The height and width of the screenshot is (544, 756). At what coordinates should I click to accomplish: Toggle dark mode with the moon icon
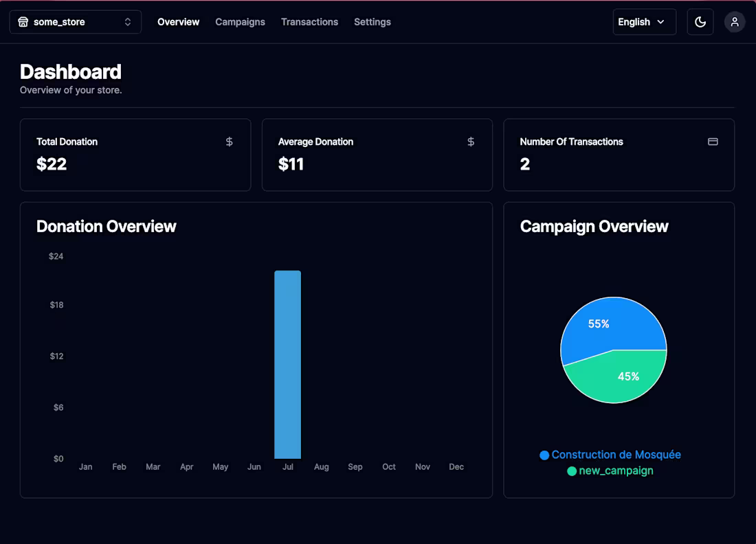tap(700, 21)
